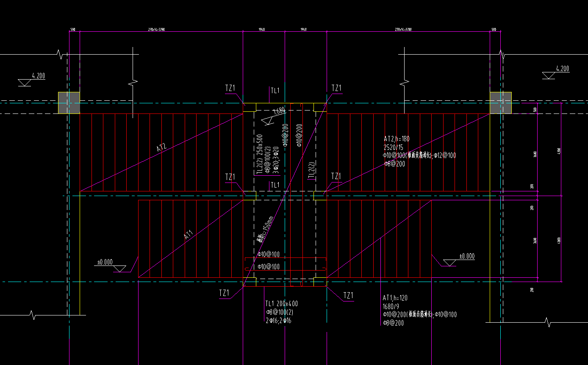Select the rotated TL2(2) 250x500 label

click(x=259, y=155)
